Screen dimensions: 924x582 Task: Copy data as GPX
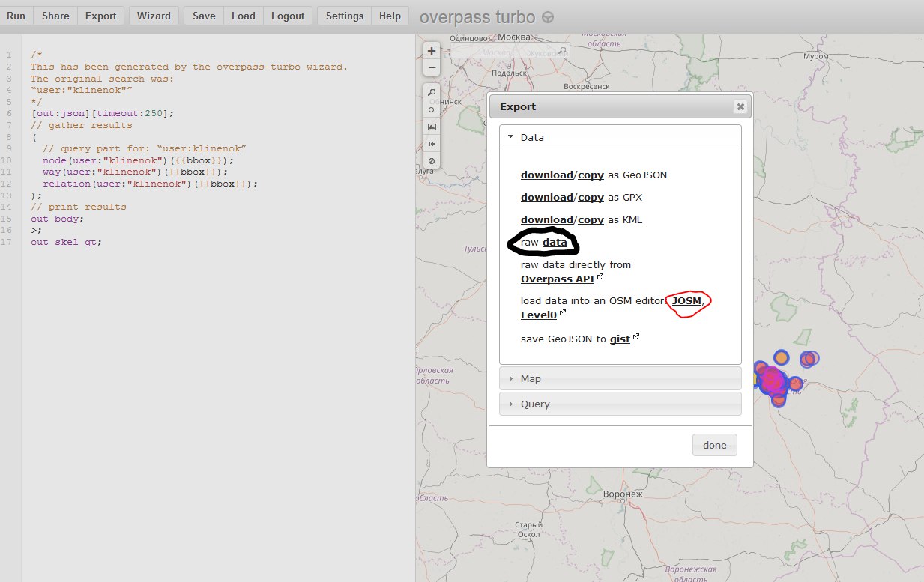[x=591, y=198]
